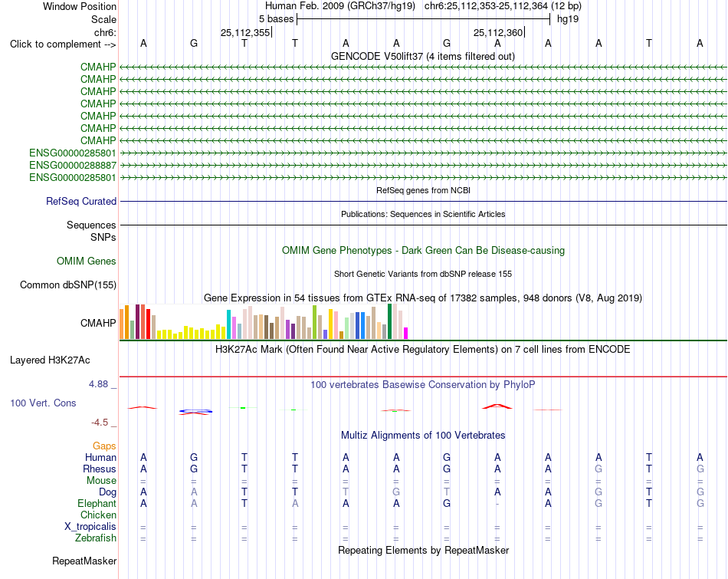Select the Dog alignment row label

(107, 492)
